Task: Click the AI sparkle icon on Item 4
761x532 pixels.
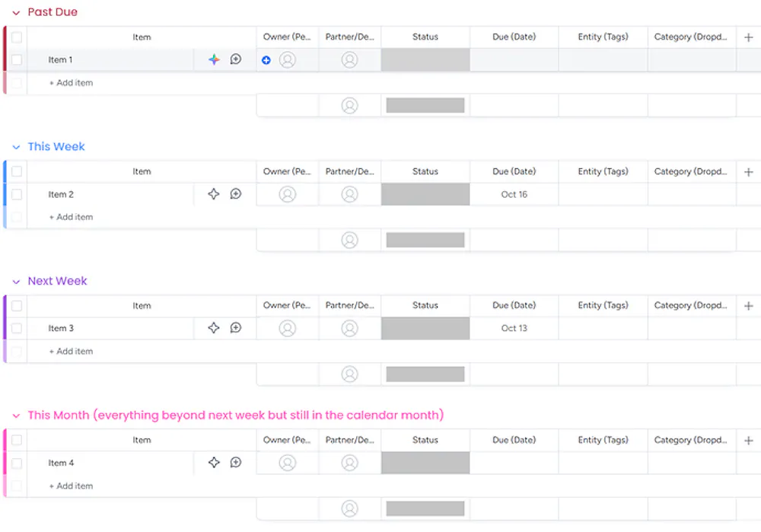Action: (x=214, y=463)
